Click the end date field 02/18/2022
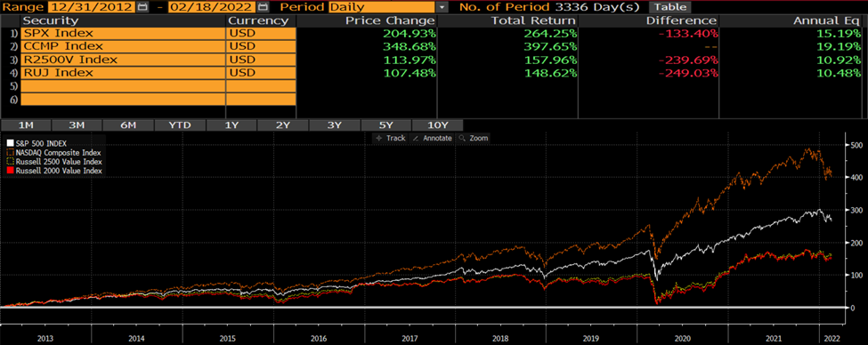The image size is (868, 345). click(x=212, y=7)
